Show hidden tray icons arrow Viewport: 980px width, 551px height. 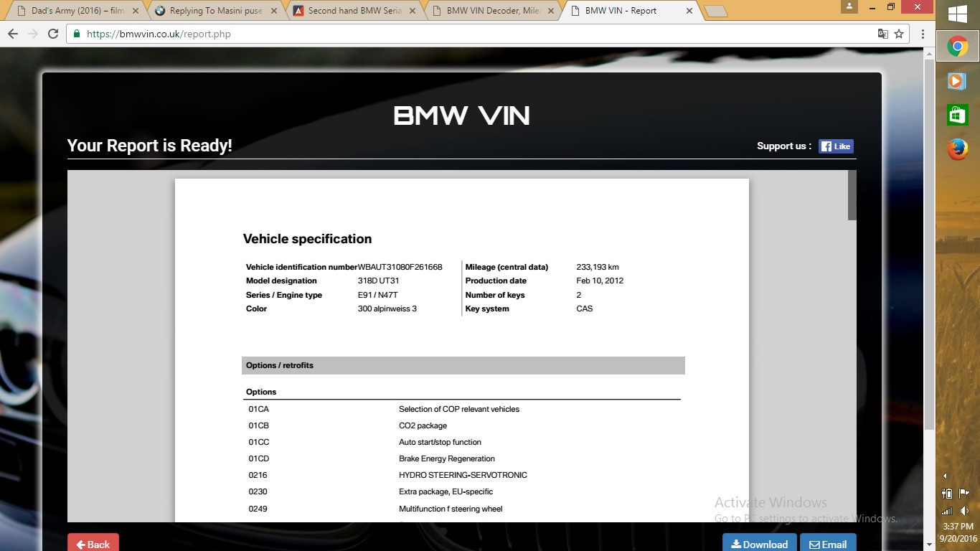[x=945, y=476]
